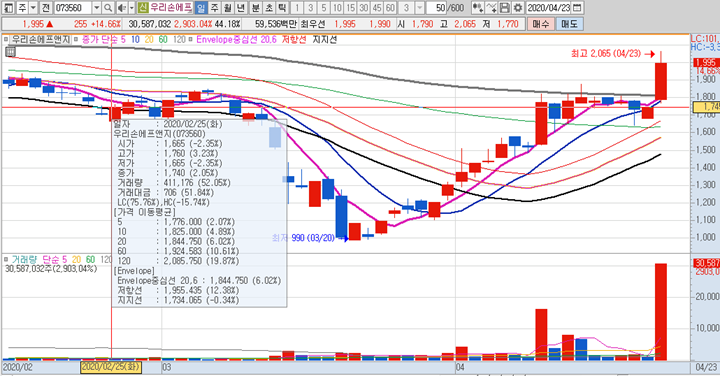Screen dimensions: 720x376
Task: Select the 15 interval button
Action: pos(350,8)
